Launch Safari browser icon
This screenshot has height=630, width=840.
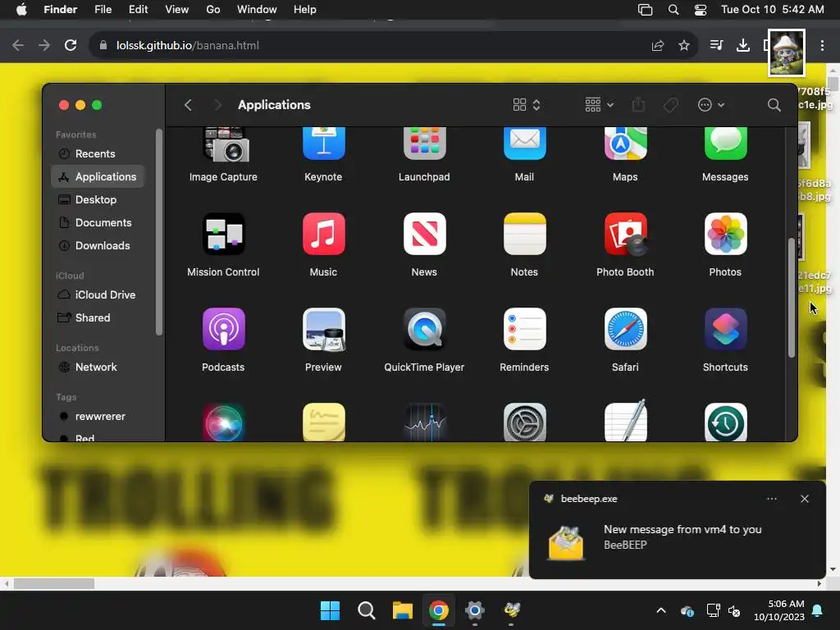coord(625,329)
